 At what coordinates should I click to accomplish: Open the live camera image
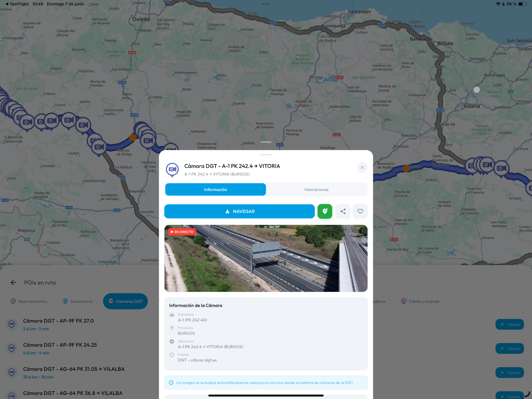tap(266, 258)
